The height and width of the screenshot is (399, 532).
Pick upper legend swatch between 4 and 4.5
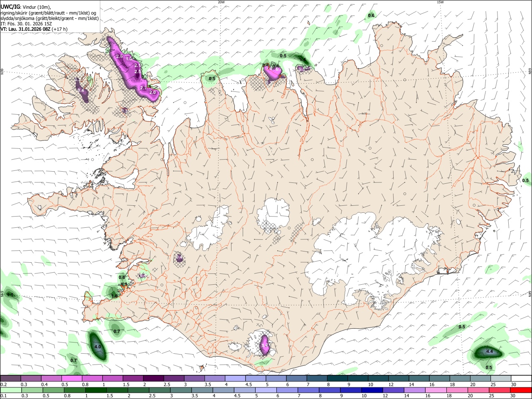pos(235,378)
